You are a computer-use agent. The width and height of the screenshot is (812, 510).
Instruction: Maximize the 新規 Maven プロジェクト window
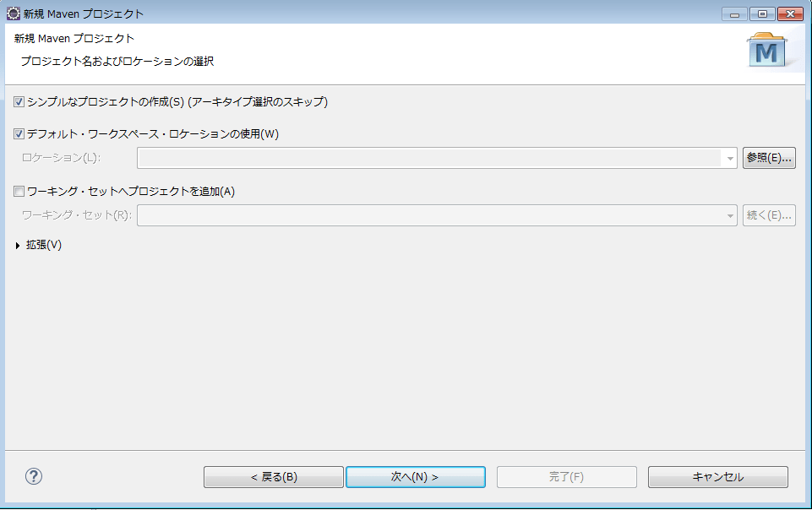click(x=762, y=14)
